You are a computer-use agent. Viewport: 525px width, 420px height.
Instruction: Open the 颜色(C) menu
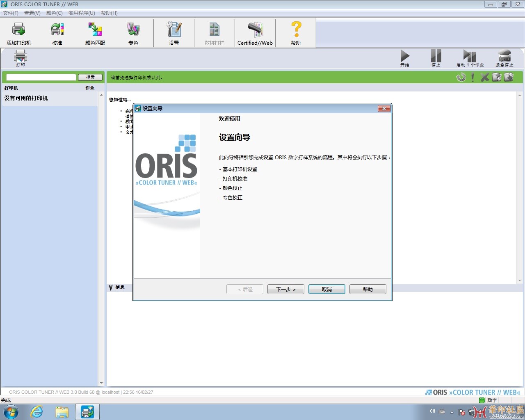(55, 13)
